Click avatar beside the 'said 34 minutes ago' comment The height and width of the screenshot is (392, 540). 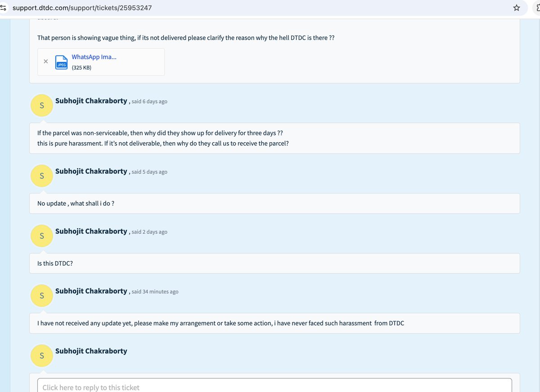pos(42,296)
